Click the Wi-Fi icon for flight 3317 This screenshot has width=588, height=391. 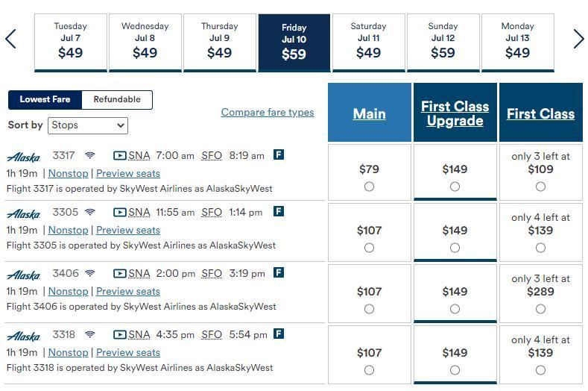[x=90, y=156]
